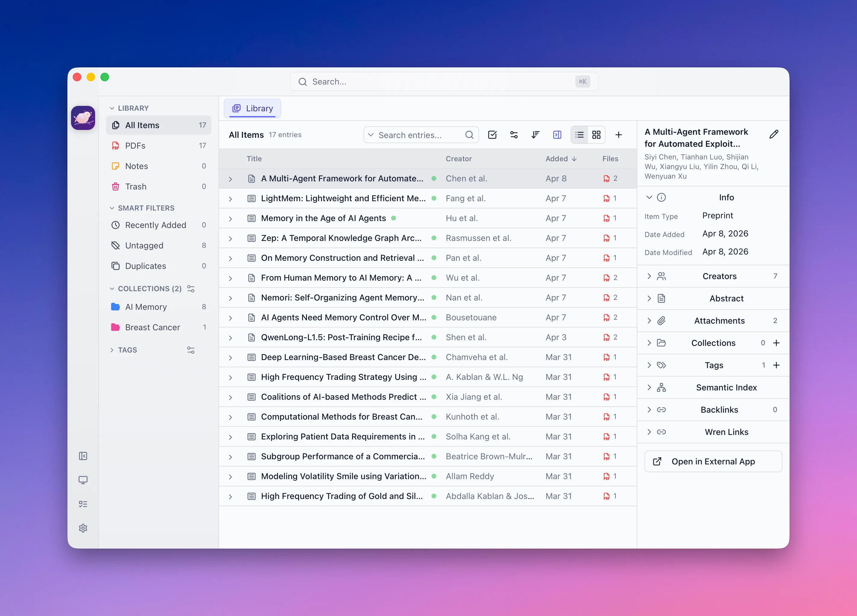Open the filter sliders toolbar icon

click(514, 135)
